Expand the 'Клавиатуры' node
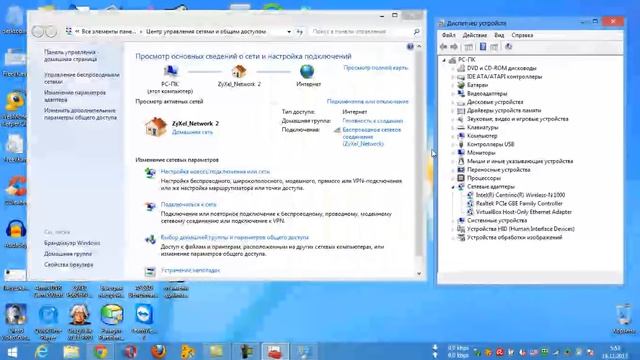Viewport: 640px width, 360px height. [453, 128]
